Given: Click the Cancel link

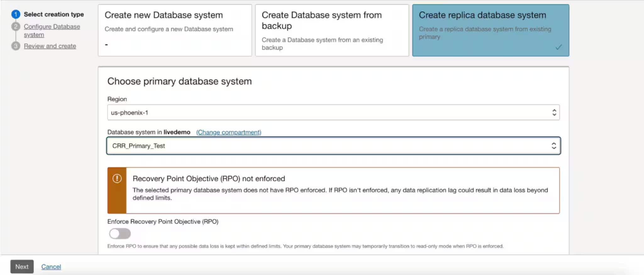Looking at the screenshot, I should click(x=51, y=267).
